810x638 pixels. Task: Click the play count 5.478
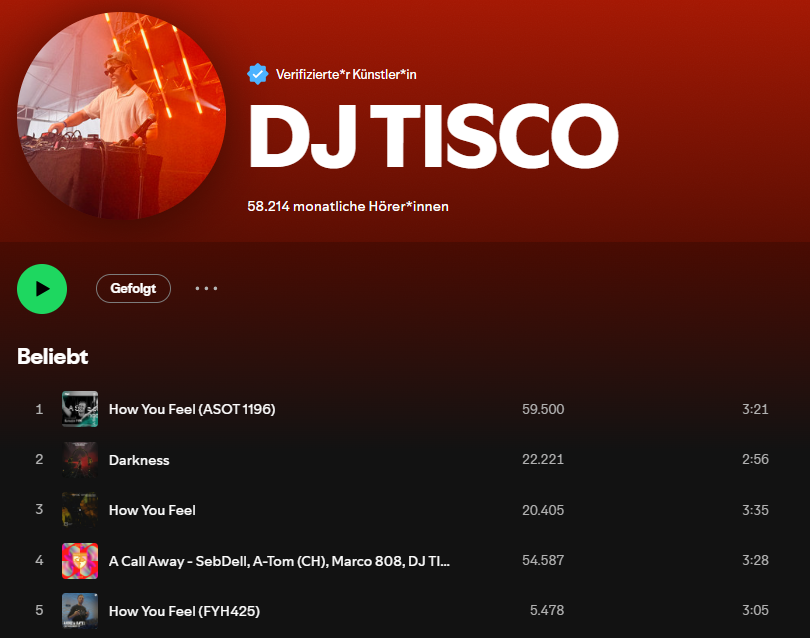[547, 610]
